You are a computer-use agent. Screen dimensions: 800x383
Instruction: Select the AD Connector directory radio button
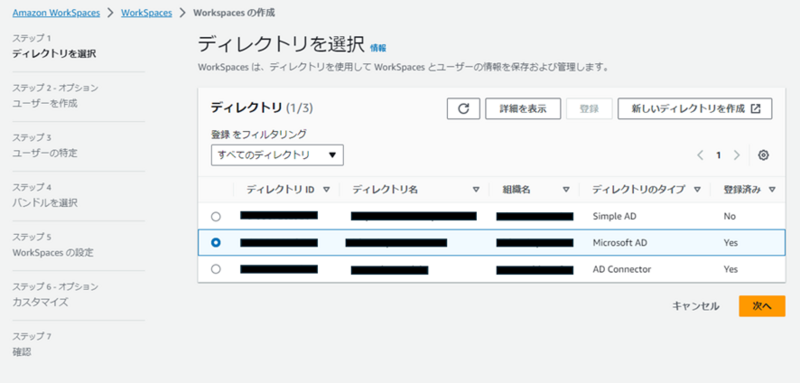216,269
